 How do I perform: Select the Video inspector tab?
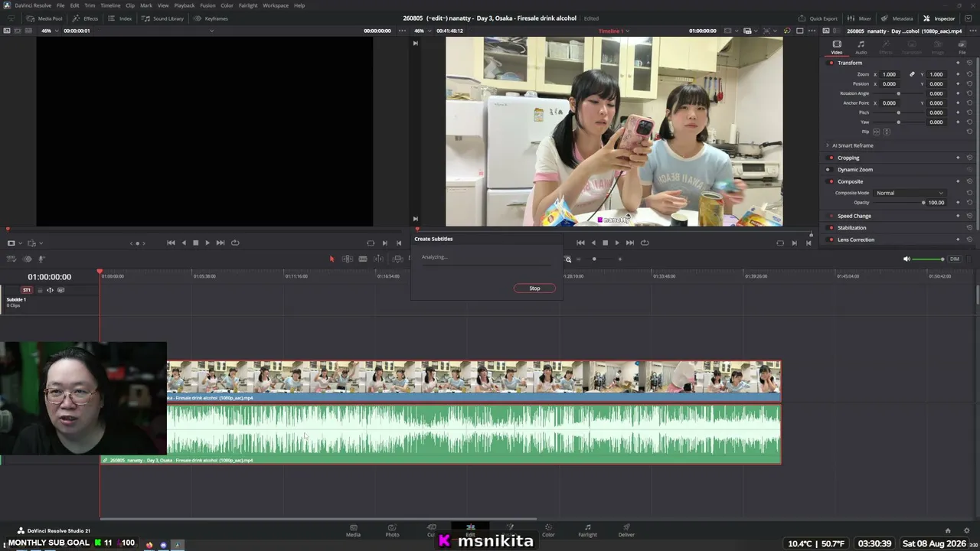point(837,47)
